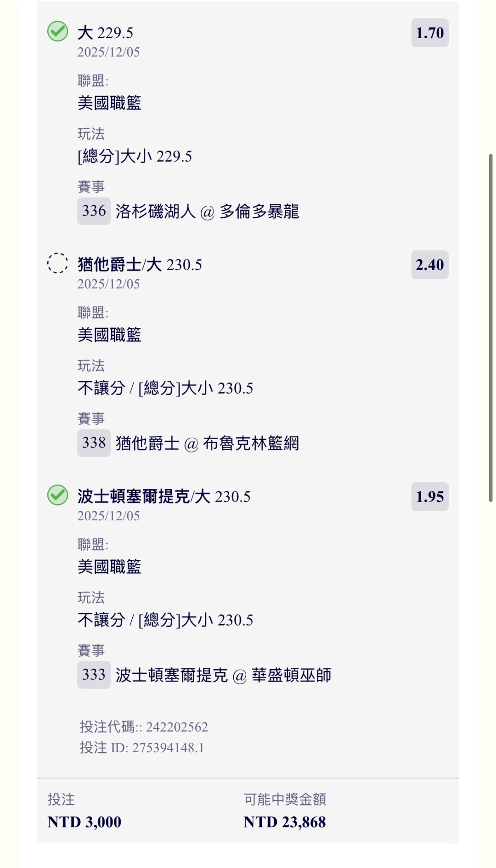Click green check icon beside 大 229.5
The width and height of the screenshot is (496, 868).
[58, 32]
